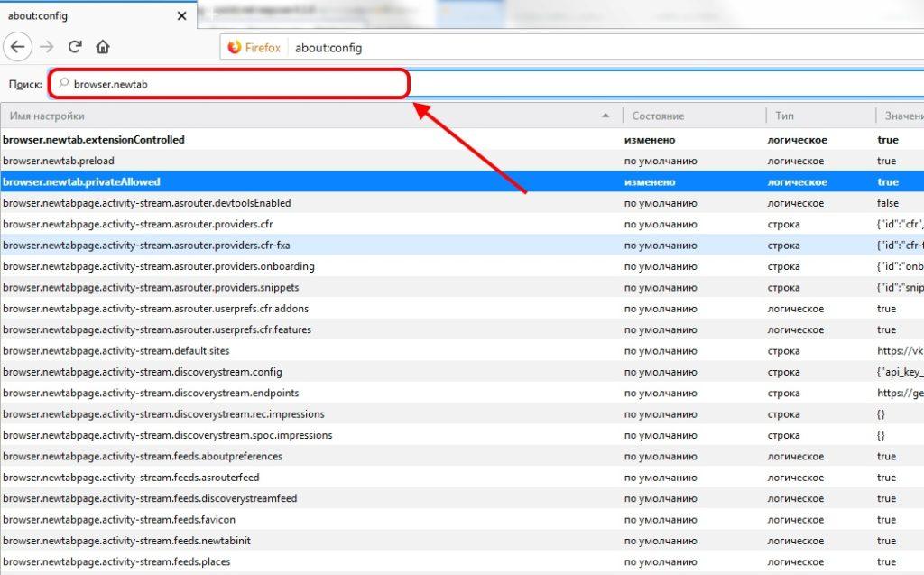Select asrouter.providers.cfr preference row

tap(462, 224)
